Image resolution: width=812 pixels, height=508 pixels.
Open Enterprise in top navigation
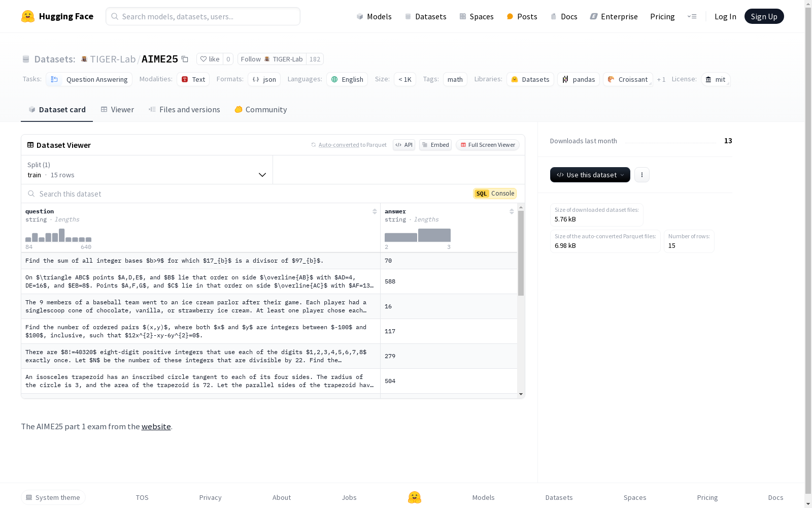614,16
